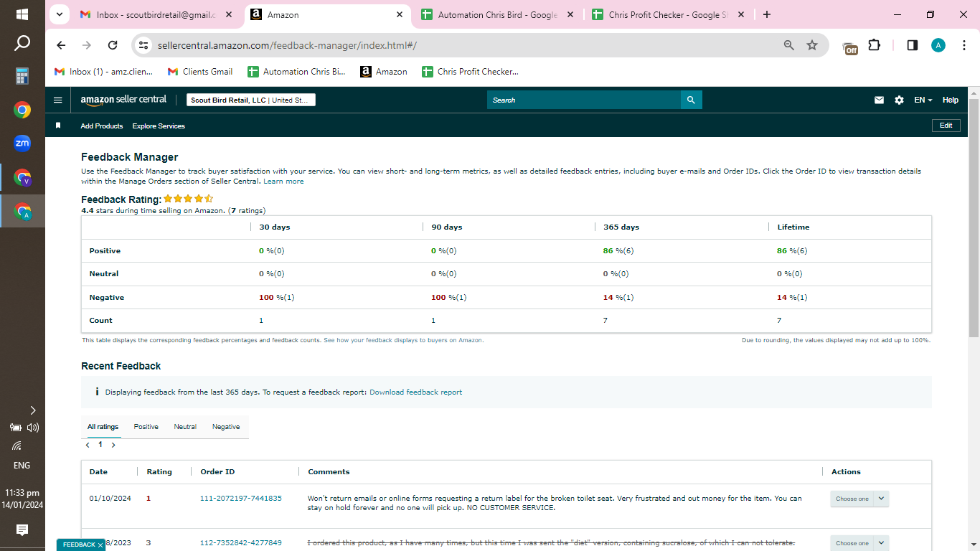The image size is (980, 551).
Task: Close the Chris Profit Checker tab
Action: click(741, 14)
